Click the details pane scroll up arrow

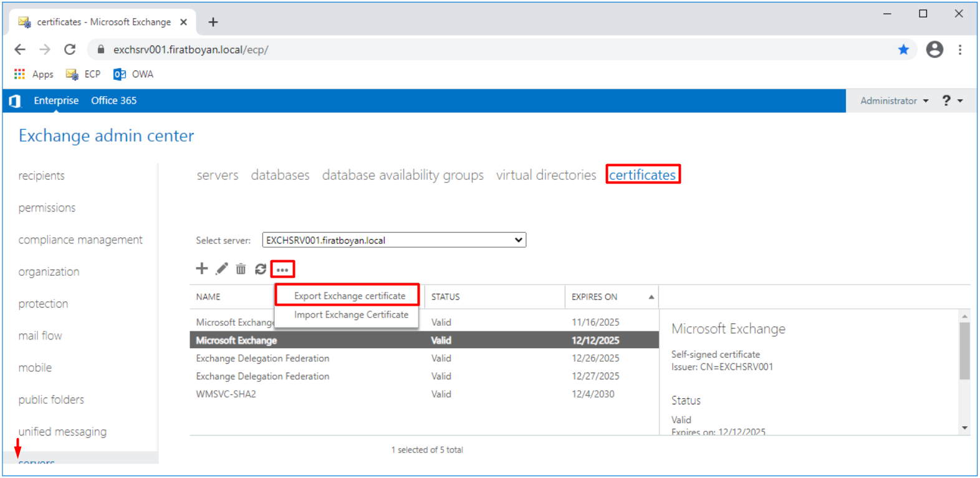pos(964,316)
